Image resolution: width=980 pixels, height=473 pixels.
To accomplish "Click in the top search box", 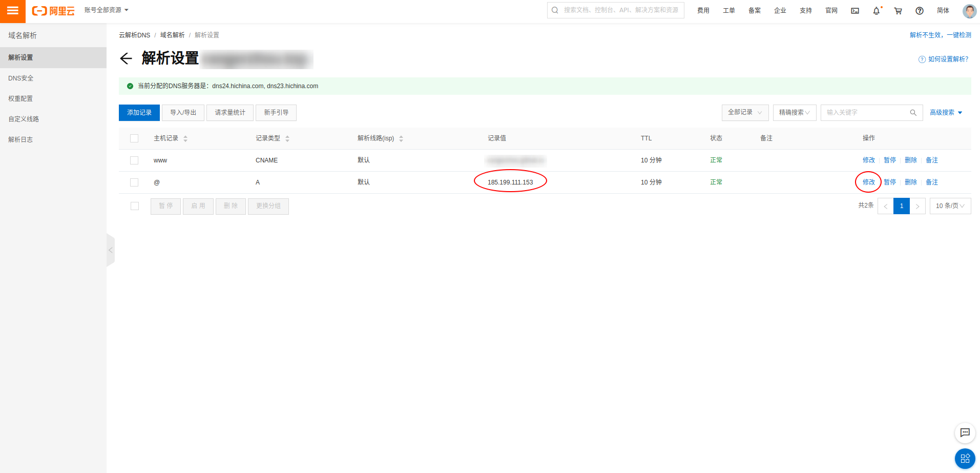I will coord(616,10).
